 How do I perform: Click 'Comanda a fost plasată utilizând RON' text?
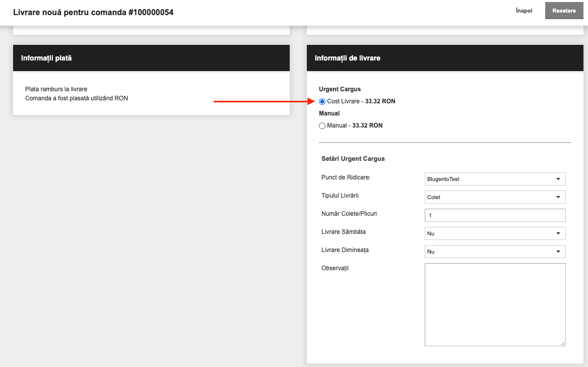click(x=77, y=98)
